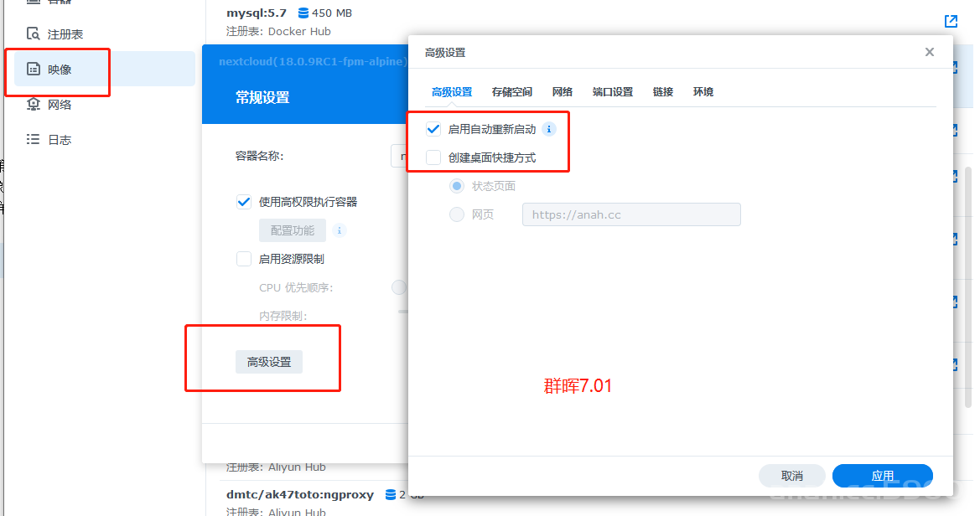The width and height of the screenshot is (980, 516).
Task: Switch to the 环境 tab
Action: coord(703,92)
